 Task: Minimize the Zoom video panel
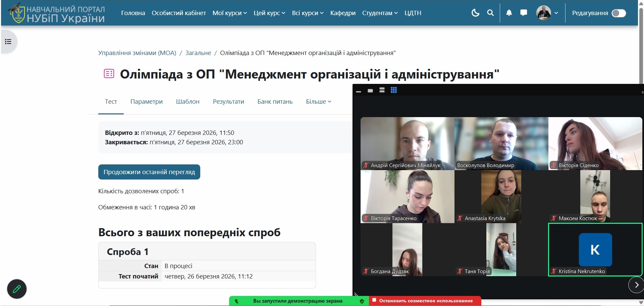click(x=359, y=91)
